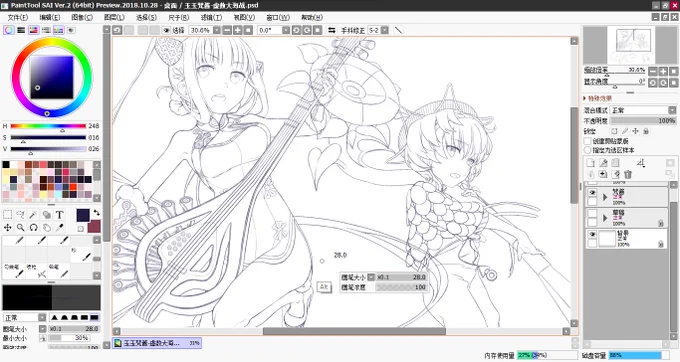Select the Move tool
The width and height of the screenshot is (680, 362).
click(7, 227)
